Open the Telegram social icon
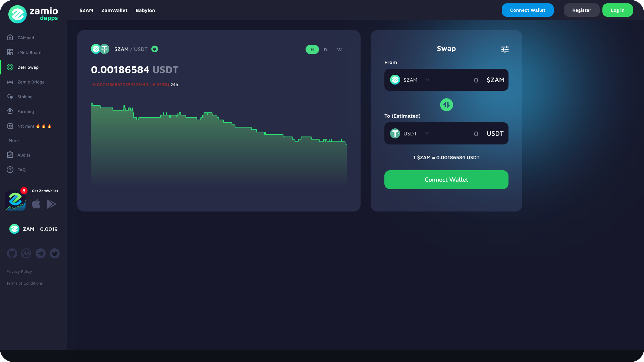This screenshot has width=644, height=362. (41, 253)
